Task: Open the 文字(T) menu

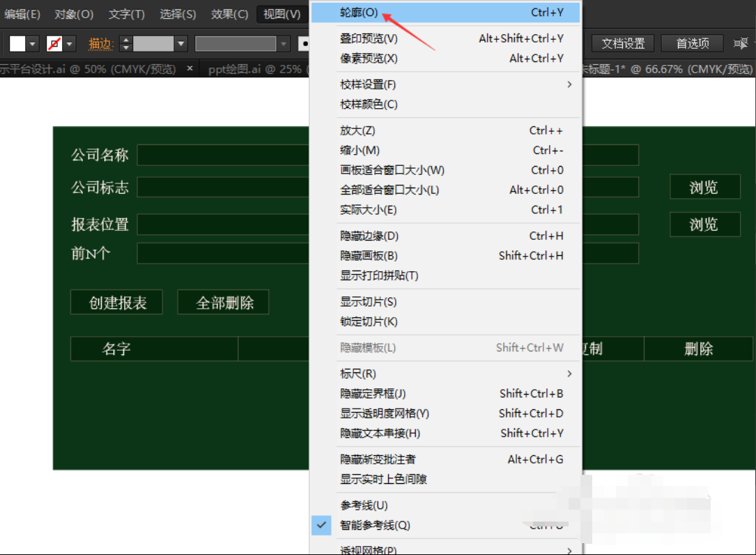Action: click(x=126, y=14)
